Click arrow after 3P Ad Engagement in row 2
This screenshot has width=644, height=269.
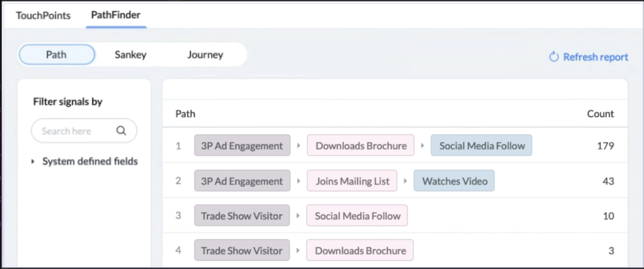click(x=298, y=181)
